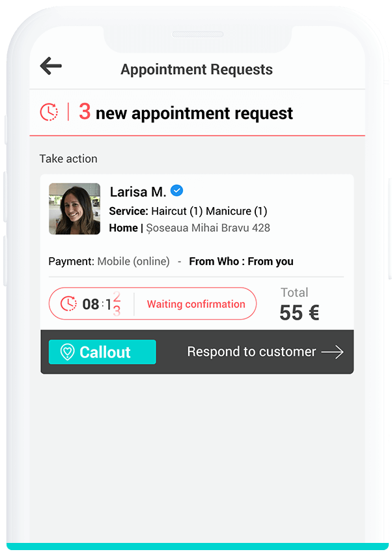Tap the Mobile (online) payment text
The image size is (392, 554).
point(133,262)
